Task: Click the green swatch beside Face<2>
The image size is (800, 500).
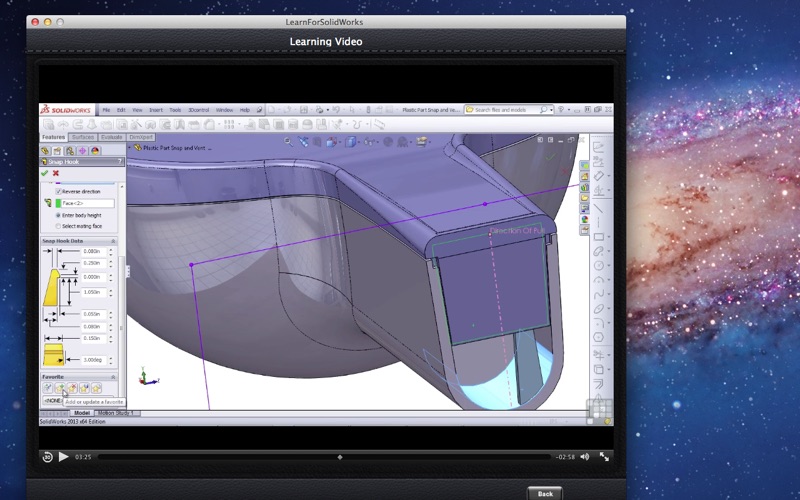Action: click(x=58, y=203)
